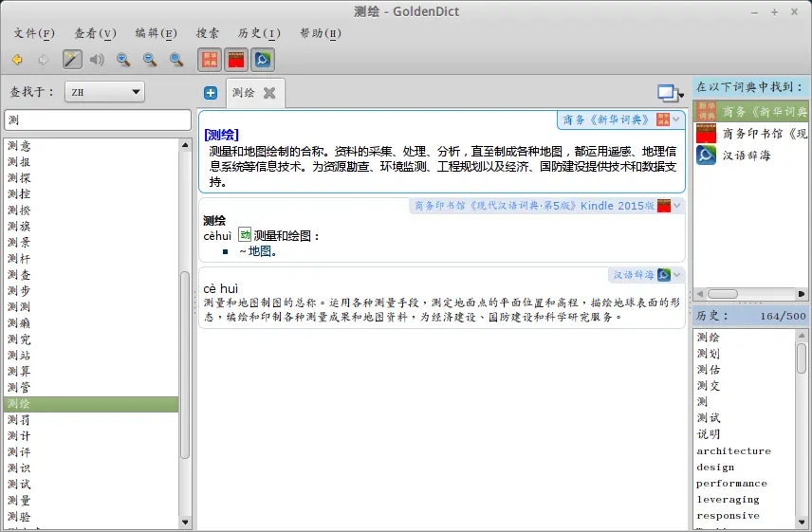Click the word list vertical scrollbar thumb
The width and height of the screenshot is (812, 532).
tap(185, 365)
